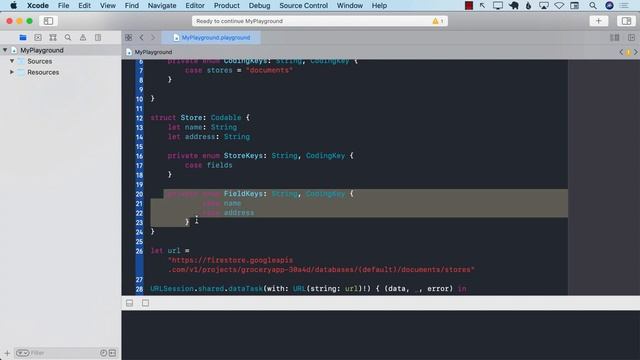Click 'FieldKeys' on line 20

tap(243, 194)
